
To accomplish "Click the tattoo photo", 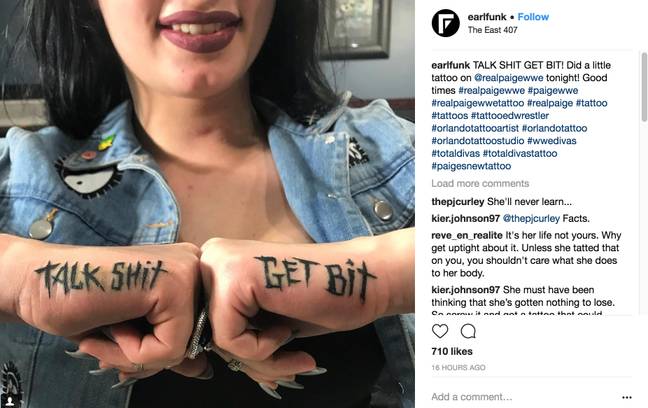I will (207, 204).
